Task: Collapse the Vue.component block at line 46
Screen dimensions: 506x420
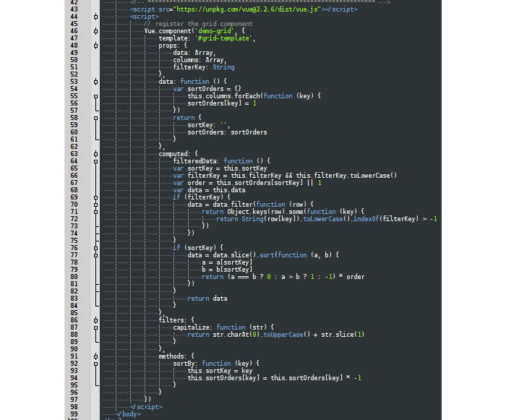Action: click(x=95, y=31)
